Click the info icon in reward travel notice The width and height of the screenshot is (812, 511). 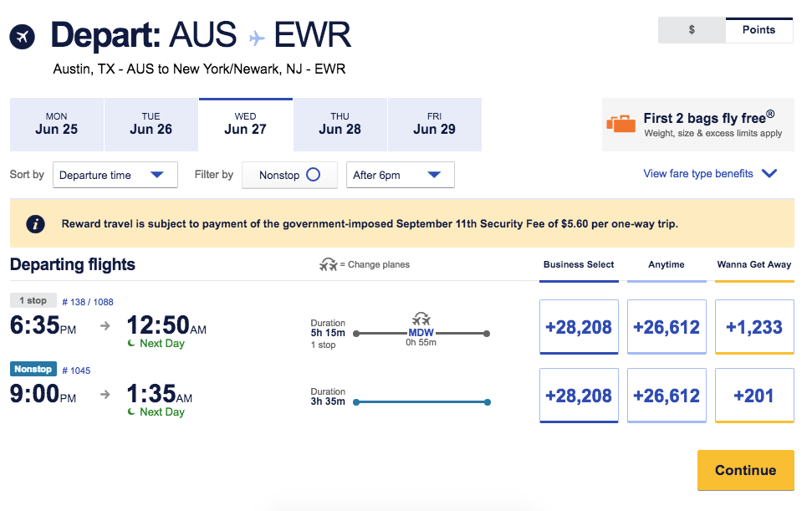pyautogui.click(x=35, y=224)
